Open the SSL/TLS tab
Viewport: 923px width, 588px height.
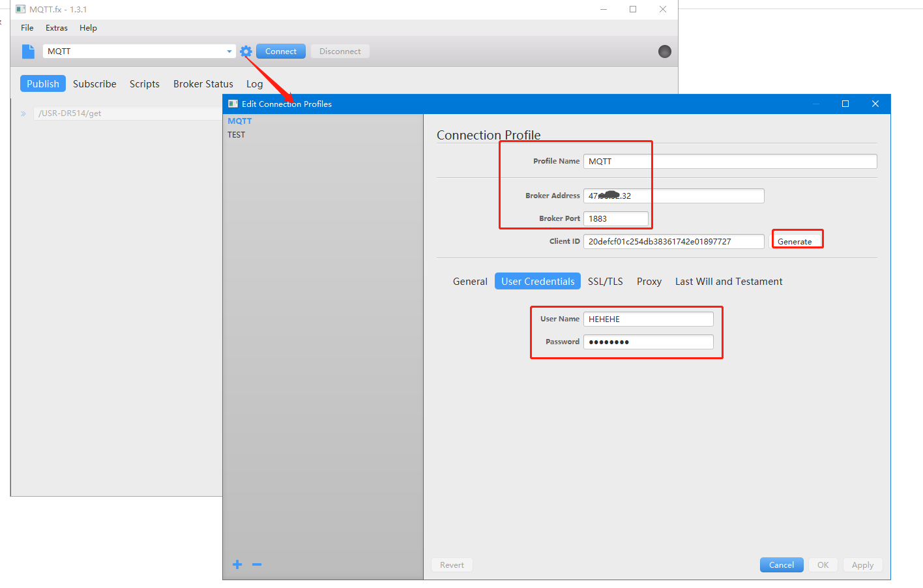point(606,282)
